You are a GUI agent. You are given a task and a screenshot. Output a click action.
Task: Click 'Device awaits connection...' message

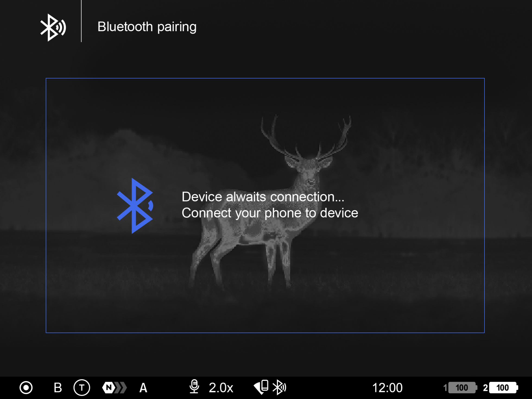tap(263, 197)
